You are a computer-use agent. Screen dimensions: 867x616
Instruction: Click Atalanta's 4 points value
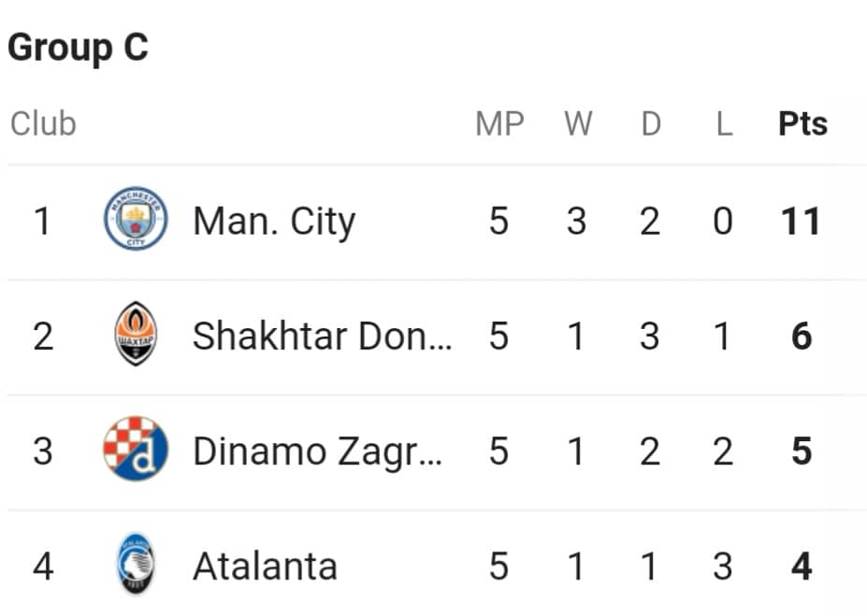pyautogui.click(x=802, y=566)
